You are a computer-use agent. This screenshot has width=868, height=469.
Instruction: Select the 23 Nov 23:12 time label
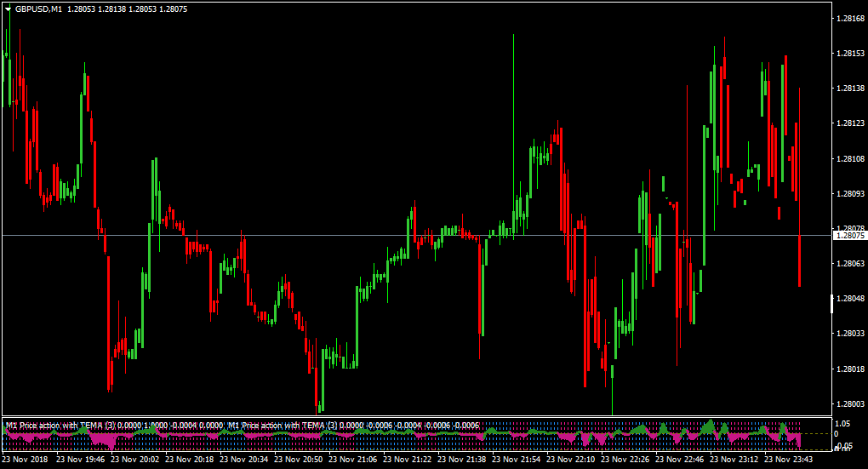click(x=734, y=459)
